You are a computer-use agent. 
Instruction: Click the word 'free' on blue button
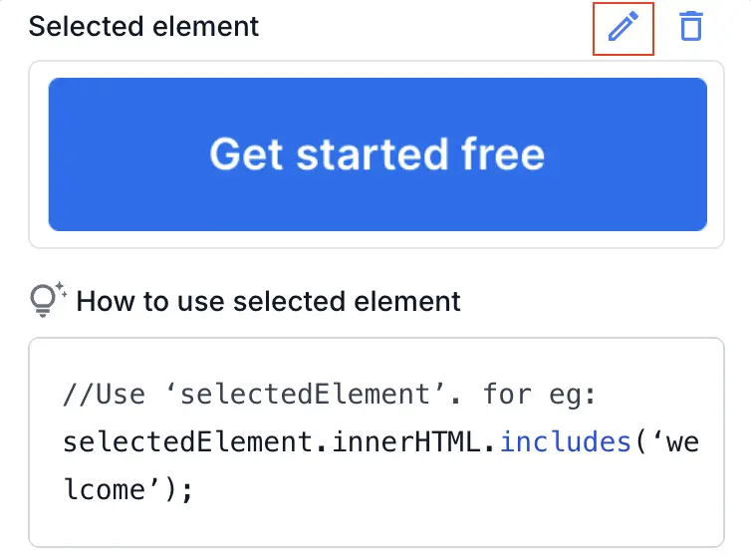click(x=502, y=154)
